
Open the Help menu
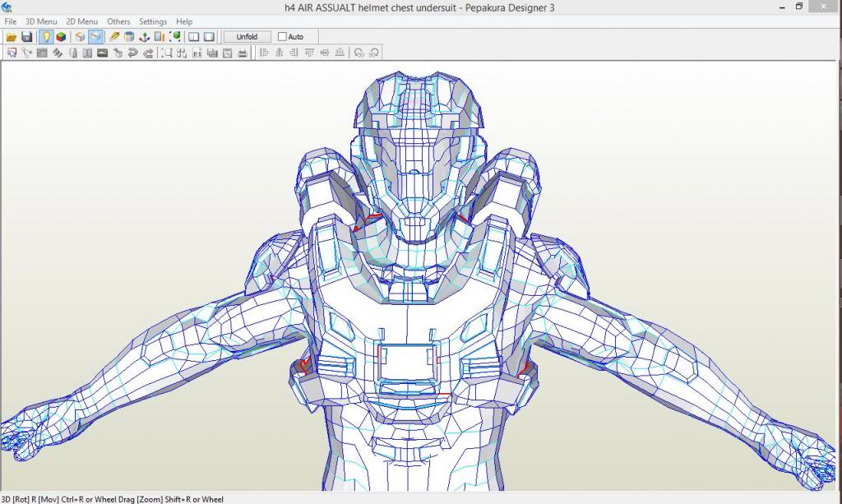click(184, 21)
